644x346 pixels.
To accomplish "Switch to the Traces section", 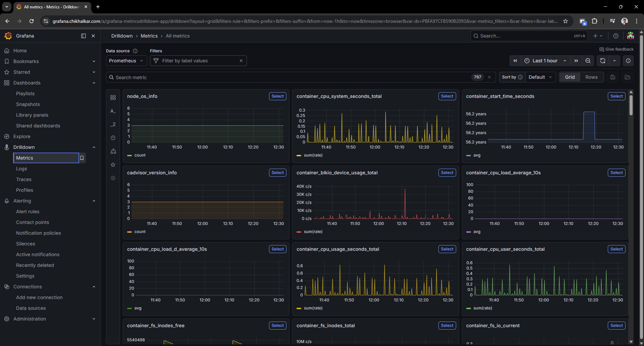I will [23, 179].
